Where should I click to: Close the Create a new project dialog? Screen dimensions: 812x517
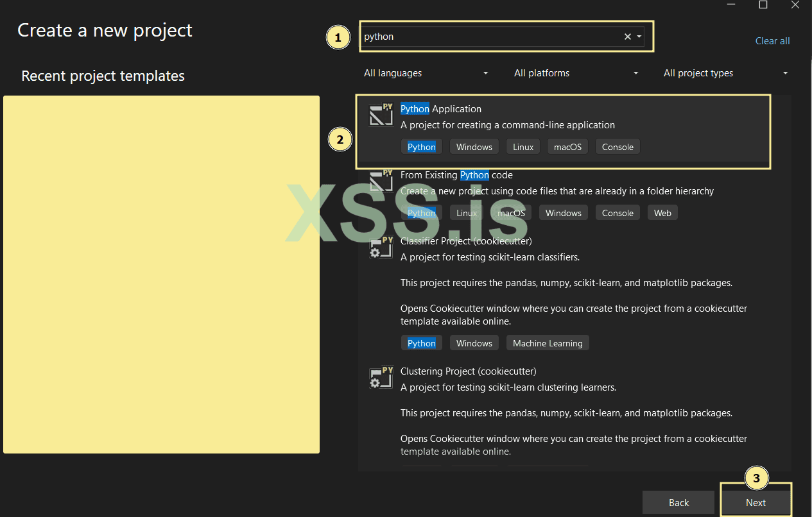point(795,4)
